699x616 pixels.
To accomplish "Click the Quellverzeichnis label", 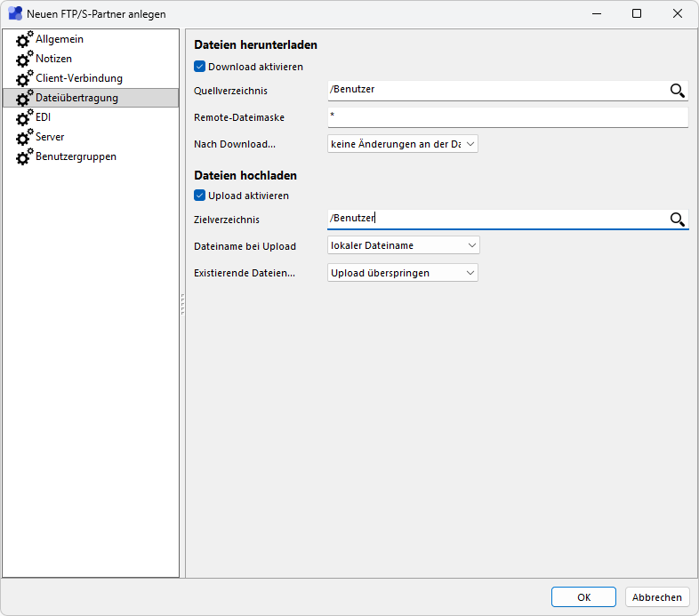I will click(x=230, y=91).
